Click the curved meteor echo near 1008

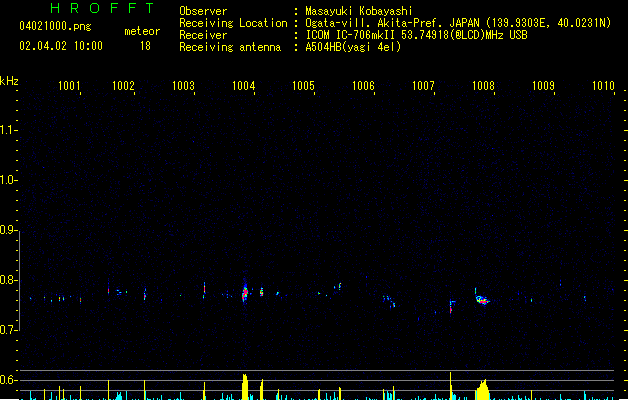(x=482, y=299)
